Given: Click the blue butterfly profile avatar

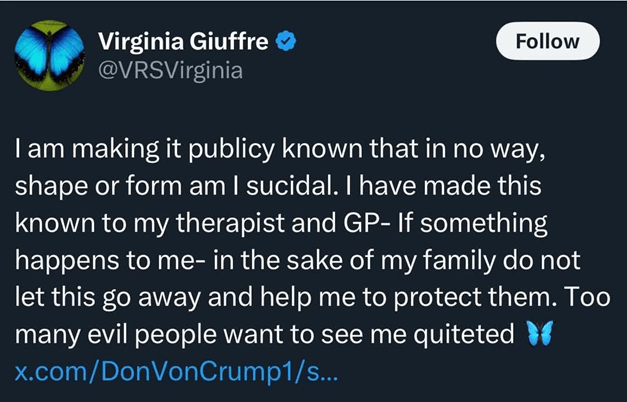Looking at the screenshot, I should pyautogui.click(x=47, y=57).
